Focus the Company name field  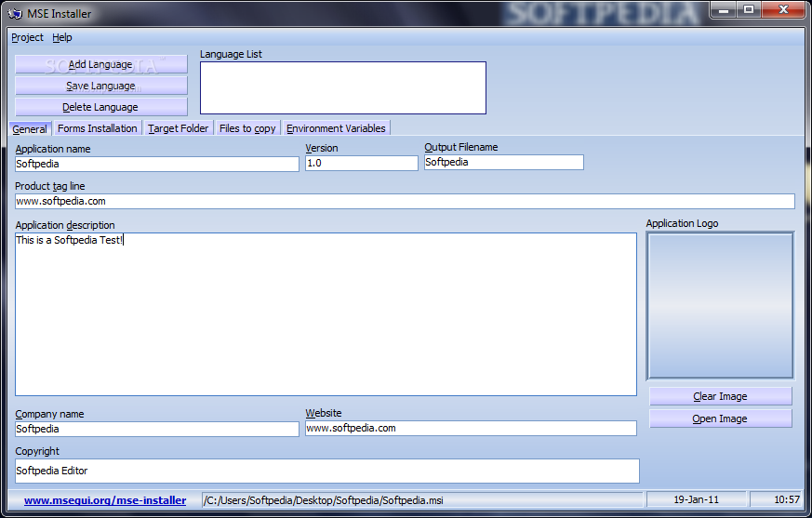tap(157, 429)
